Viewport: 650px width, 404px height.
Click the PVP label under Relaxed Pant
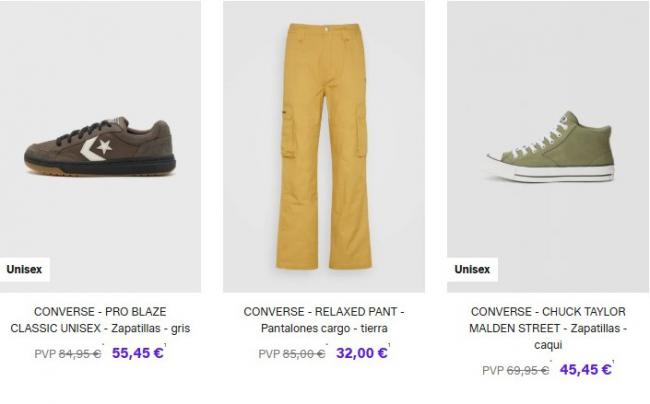point(269,353)
